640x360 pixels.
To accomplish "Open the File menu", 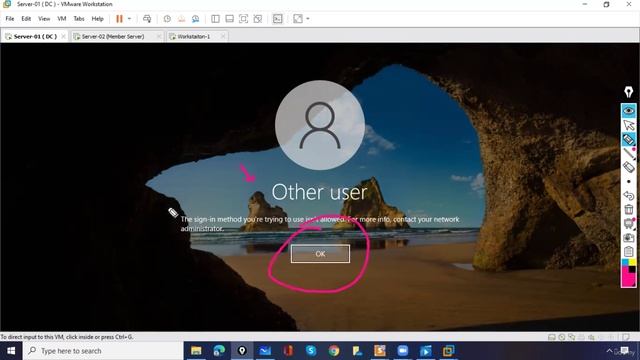I will (x=10, y=19).
